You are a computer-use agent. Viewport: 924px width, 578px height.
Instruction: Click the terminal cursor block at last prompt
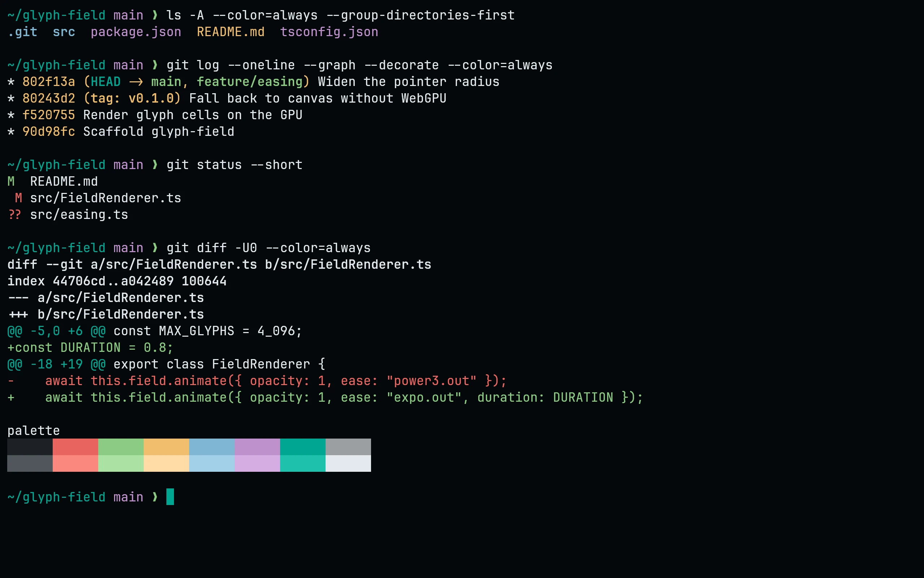(170, 497)
